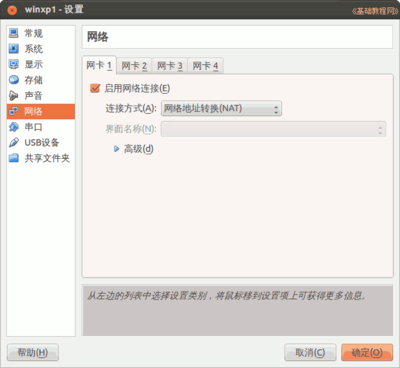Open the 共享文件夹 shared folder icon
The width and height of the screenshot is (400, 368).
(x=14, y=158)
